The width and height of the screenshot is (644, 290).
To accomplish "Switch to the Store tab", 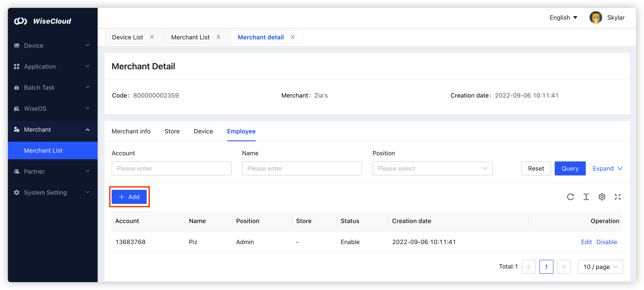I will (172, 131).
